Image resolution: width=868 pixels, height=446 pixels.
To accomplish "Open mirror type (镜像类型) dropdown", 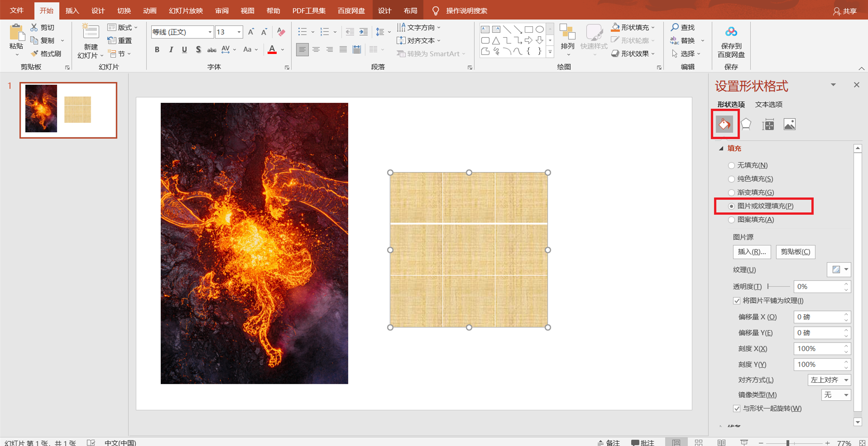I will click(836, 395).
